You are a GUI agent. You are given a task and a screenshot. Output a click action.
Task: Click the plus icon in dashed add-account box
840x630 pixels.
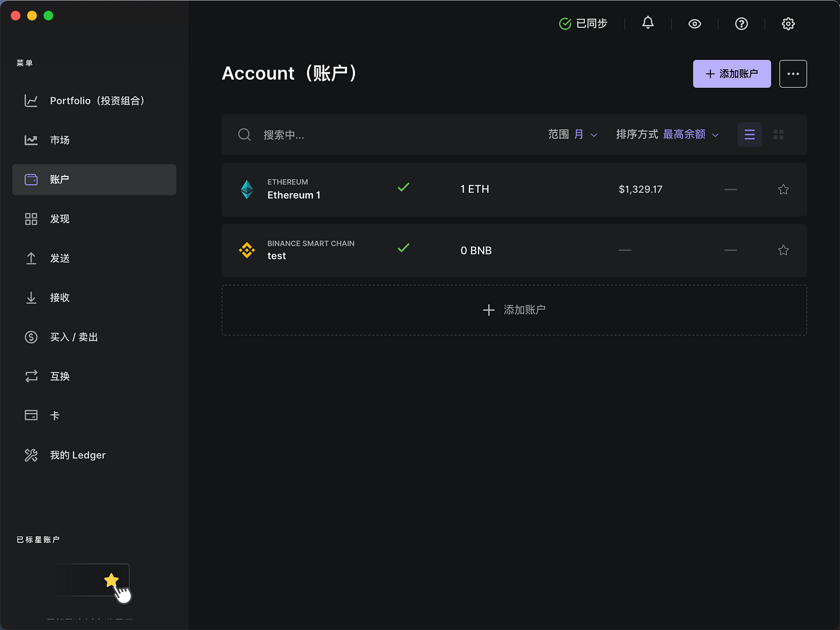point(489,310)
